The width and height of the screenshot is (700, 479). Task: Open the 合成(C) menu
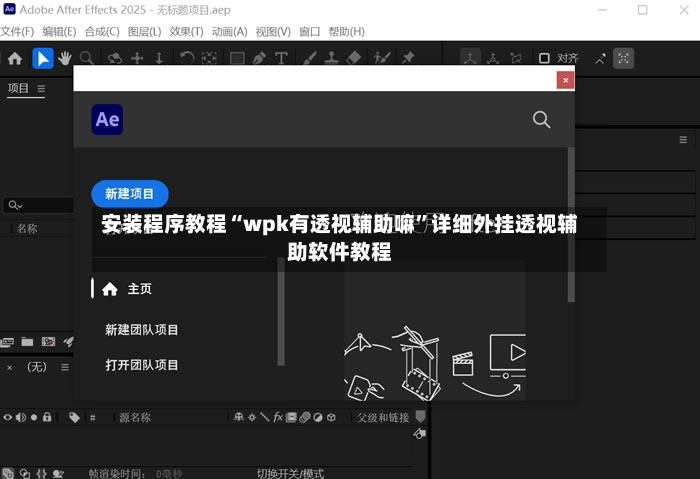pyautogui.click(x=102, y=32)
